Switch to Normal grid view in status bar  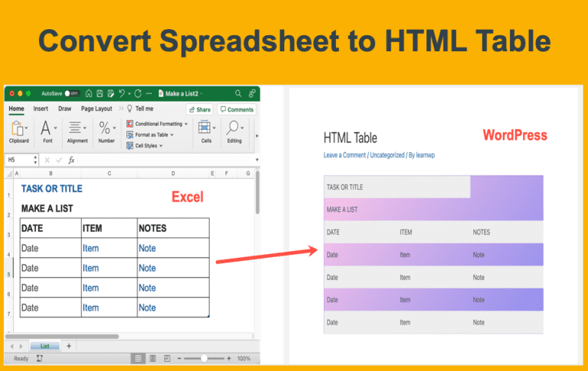point(138,359)
